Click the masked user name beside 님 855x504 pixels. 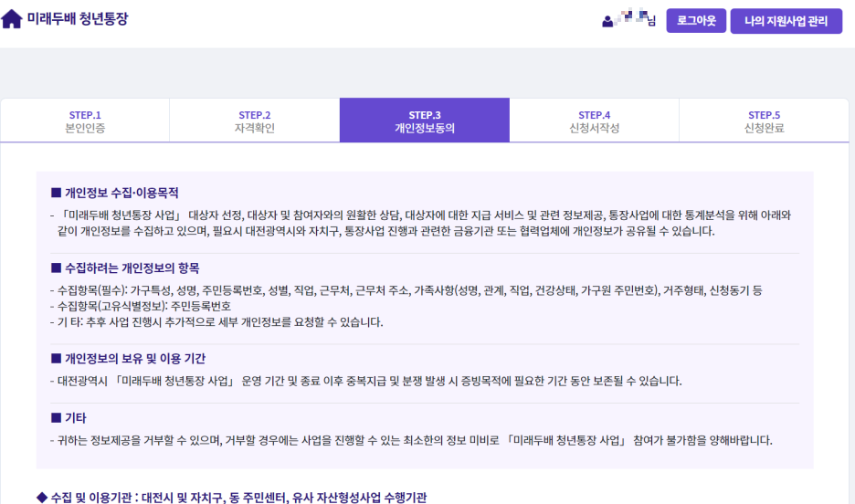631,18
